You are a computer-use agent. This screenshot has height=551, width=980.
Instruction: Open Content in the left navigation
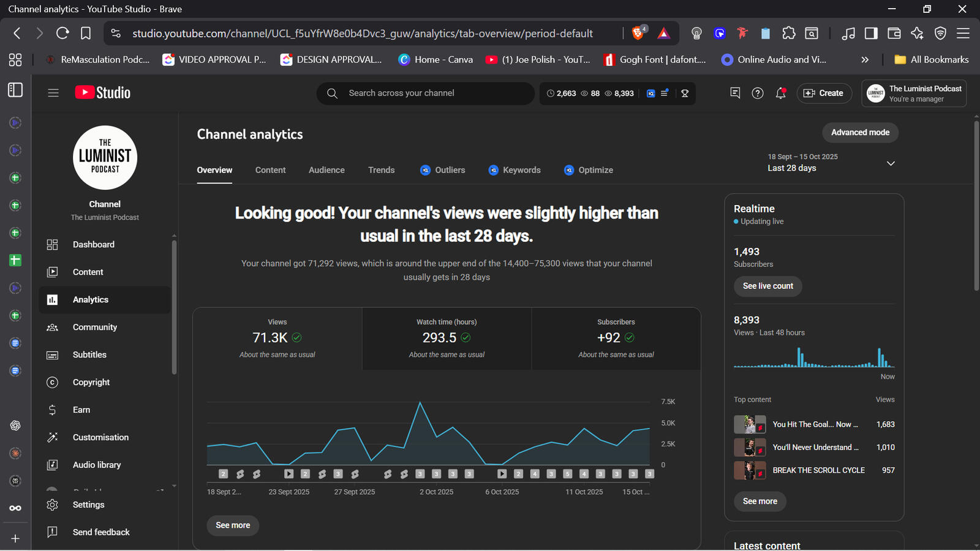pos(105,272)
